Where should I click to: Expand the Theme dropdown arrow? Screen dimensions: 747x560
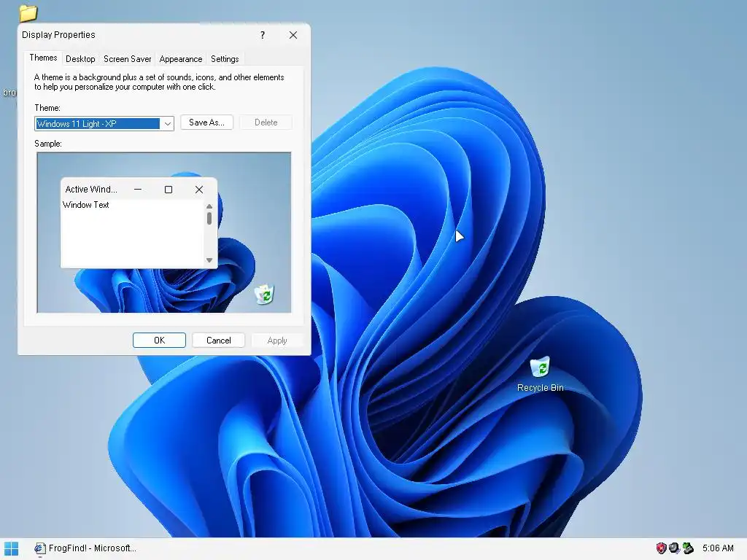[x=167, y=124]
